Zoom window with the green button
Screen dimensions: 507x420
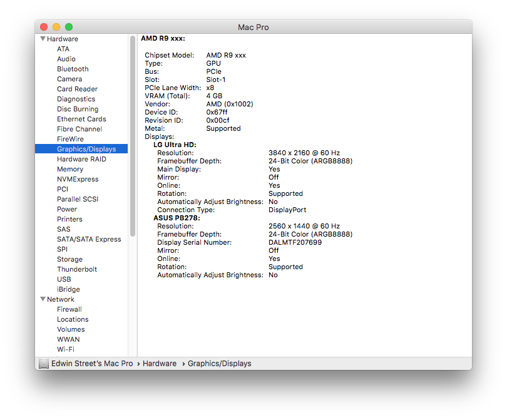(x=69, y=27)
